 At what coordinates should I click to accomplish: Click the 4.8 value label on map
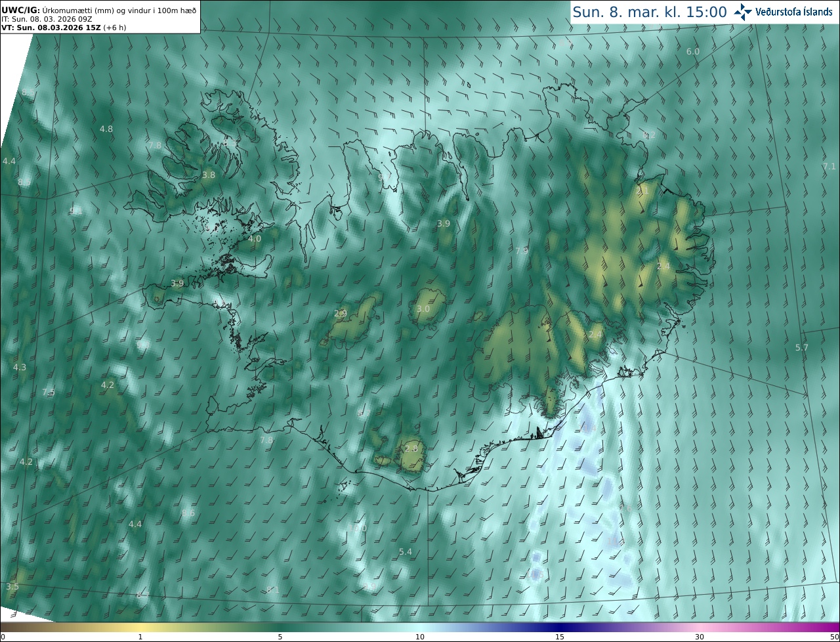106,129
